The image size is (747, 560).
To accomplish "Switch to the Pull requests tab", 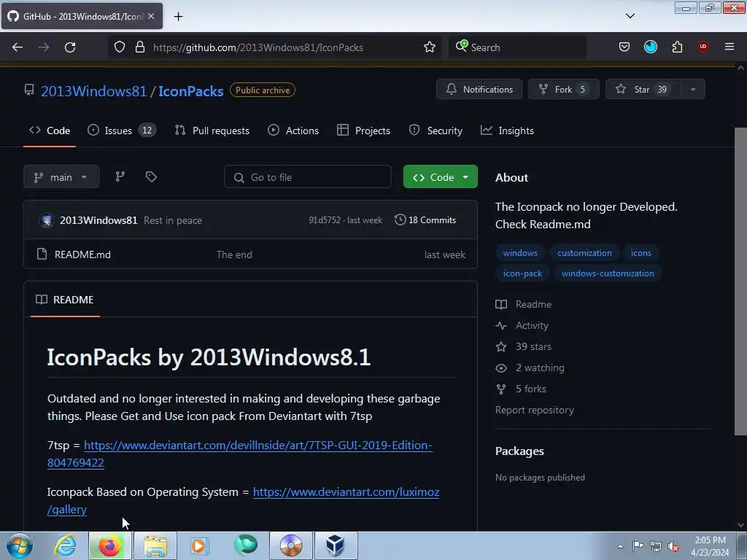I will click(x=212, y=131).
